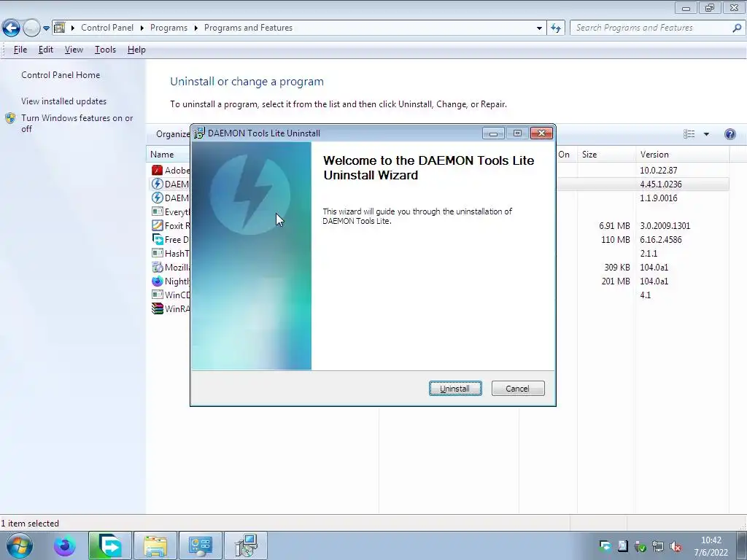Click the Forward navigation arrow
The height and width of the screenshot is (560, 747).
pyautogui.click(x=31, y=28)
